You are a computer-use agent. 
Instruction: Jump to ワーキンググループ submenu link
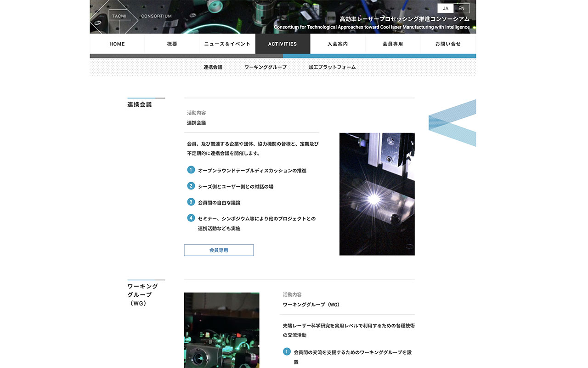click(x=266, y=67)
